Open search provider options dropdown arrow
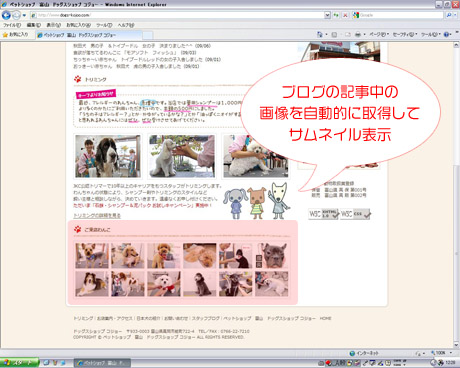 pyautogui.click(x=456, y=15)
